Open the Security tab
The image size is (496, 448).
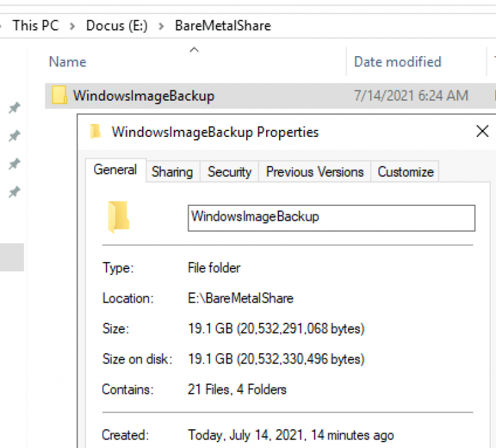click(x=229, y=172)
